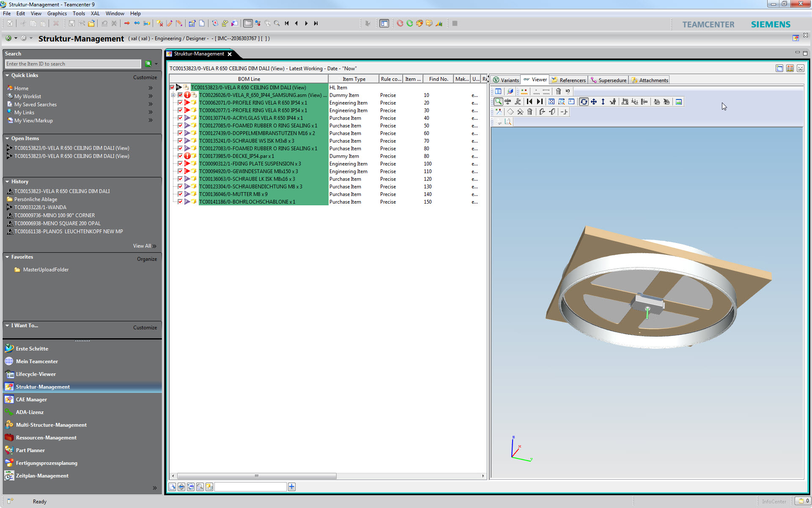Image resolution: width=812 pixels, height=508 pixels.
Task: Collapse the Favorites section
Action: (x=7, y=257)
